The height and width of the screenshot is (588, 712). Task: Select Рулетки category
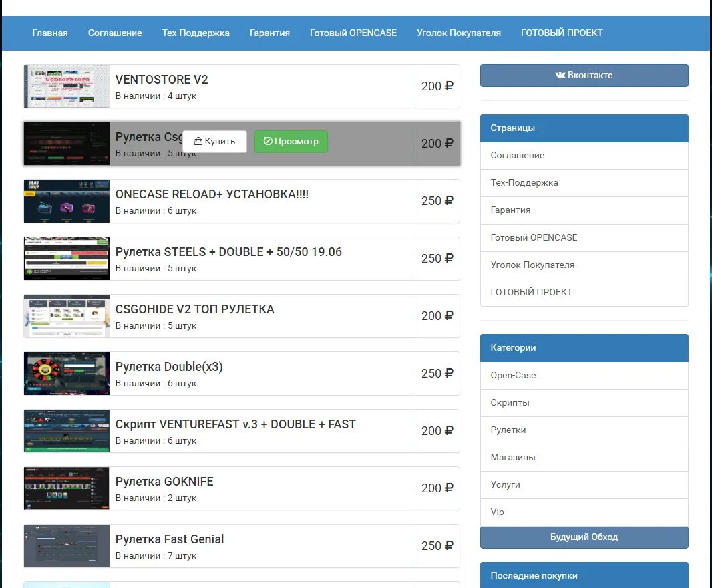(x=584, y=430)
